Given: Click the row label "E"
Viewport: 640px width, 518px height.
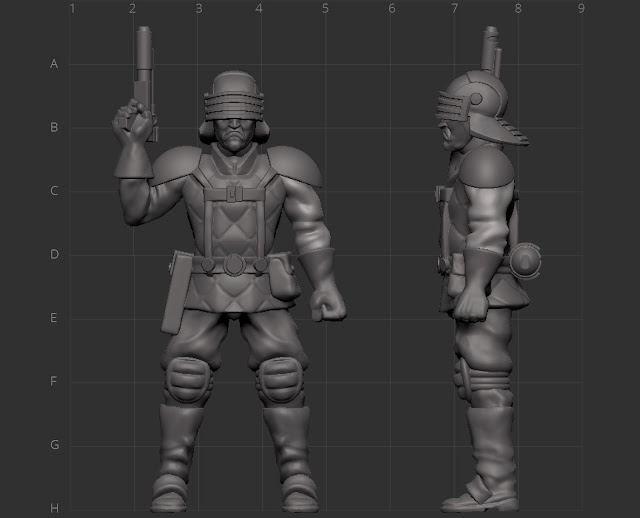Looking at the screenshot, I should (x=53, y=318).
